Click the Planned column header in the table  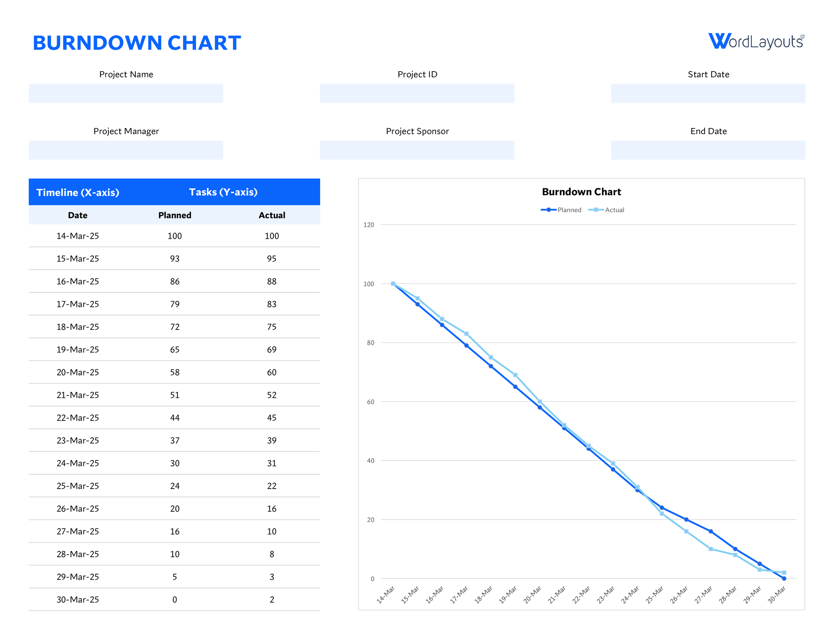pyautogui.click(x=174, y=215)
